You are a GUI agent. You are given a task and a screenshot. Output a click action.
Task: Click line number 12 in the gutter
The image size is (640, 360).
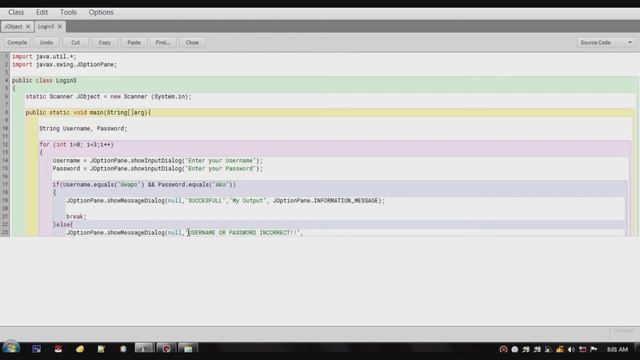(5, 144)
